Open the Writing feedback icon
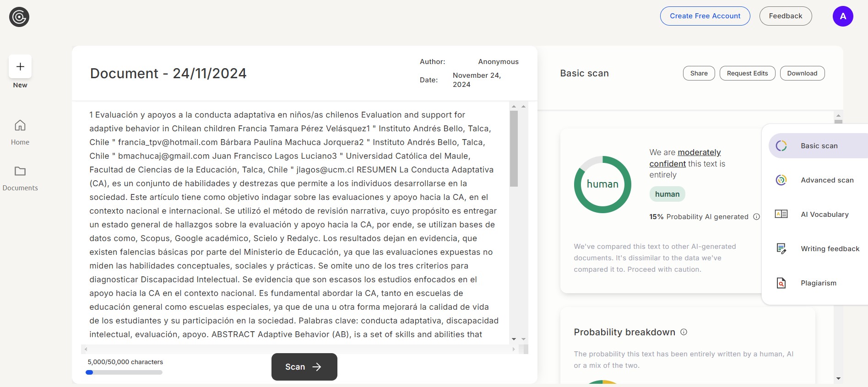 click(x=781, y=248)
